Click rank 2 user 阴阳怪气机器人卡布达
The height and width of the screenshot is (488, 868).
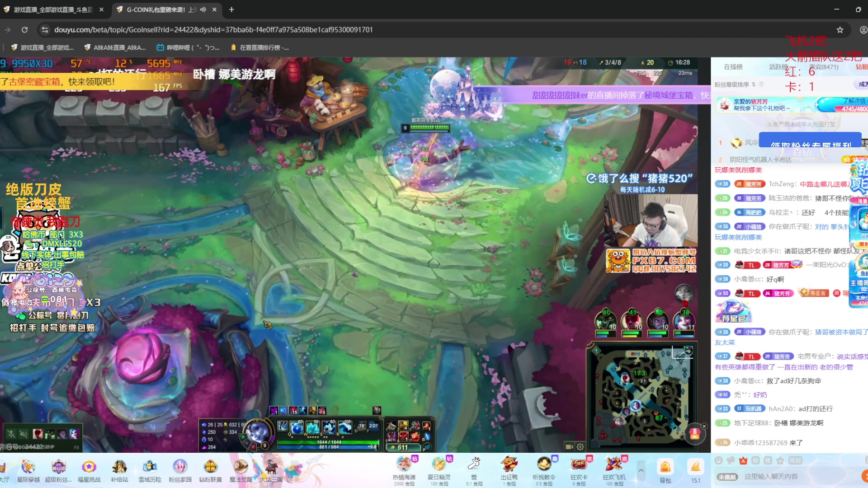[x=760, y=160]
